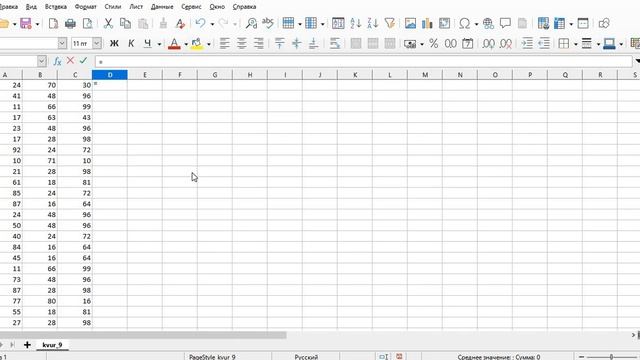Click the Print icon
This screenshot has height=360, width=640.
pyautogui.click(x=70, y=23)
